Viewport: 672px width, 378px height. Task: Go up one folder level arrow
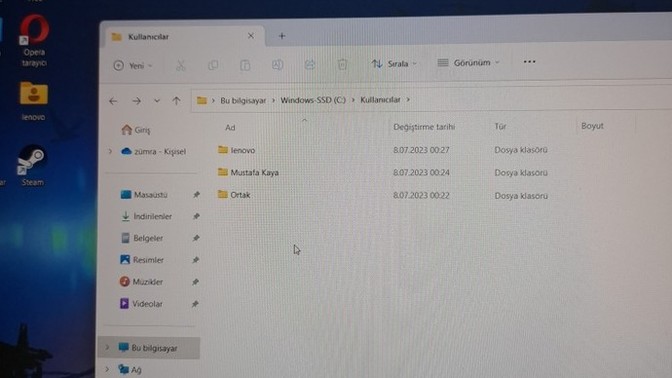point(176,101)
